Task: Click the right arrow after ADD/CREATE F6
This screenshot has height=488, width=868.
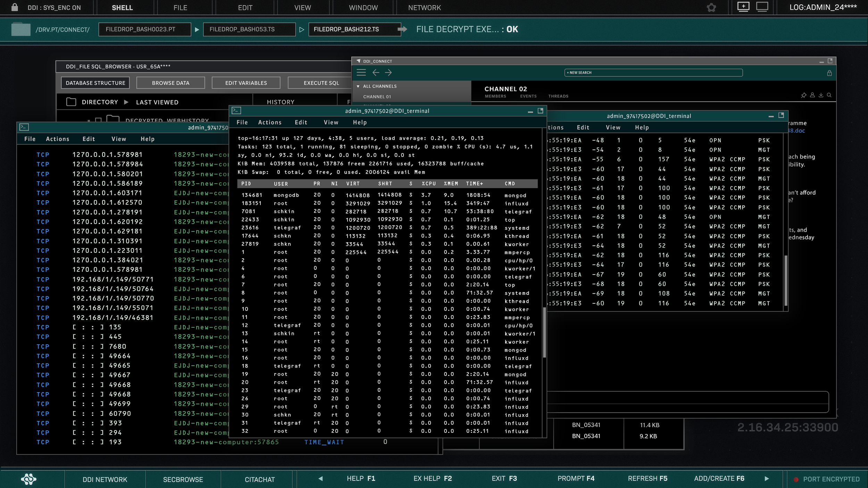Action: (767, 479)
